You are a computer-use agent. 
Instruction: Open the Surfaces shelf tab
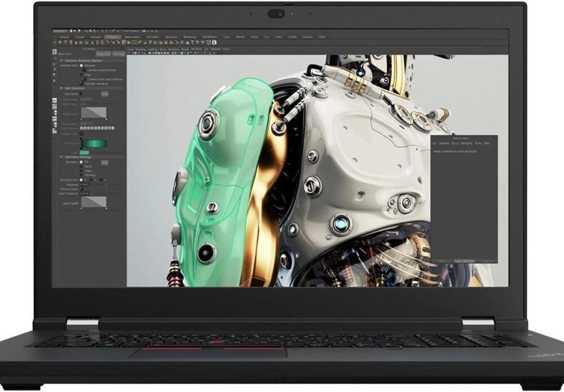(95, 37)
